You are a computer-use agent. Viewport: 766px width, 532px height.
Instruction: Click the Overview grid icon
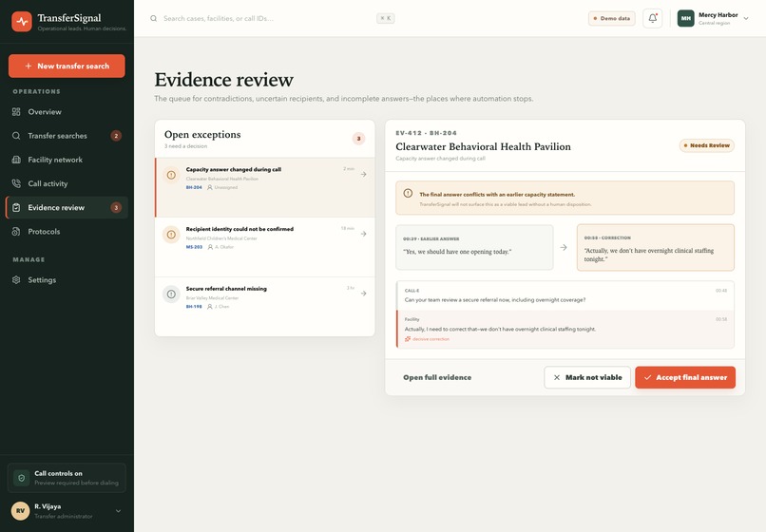(x=16, y=112)
